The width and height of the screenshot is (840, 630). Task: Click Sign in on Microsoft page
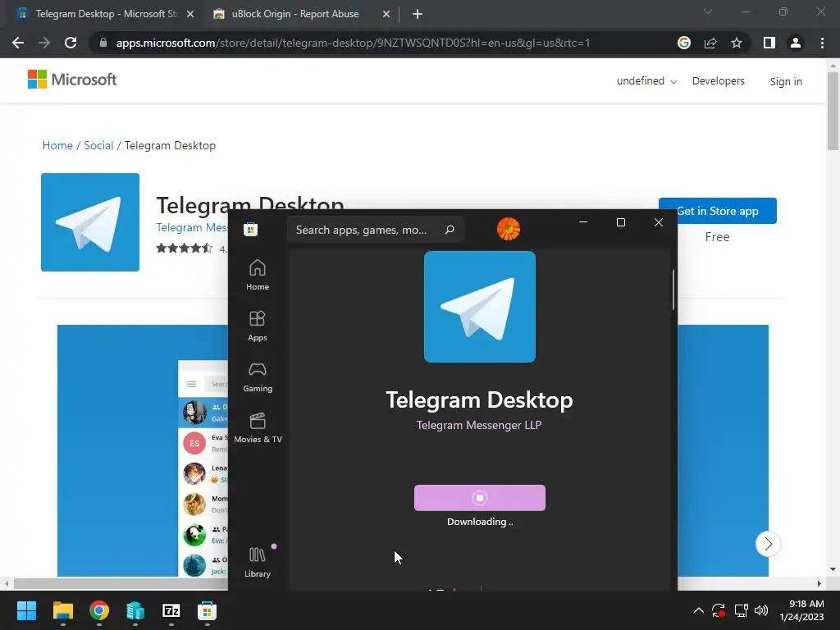tap(786, 81)
